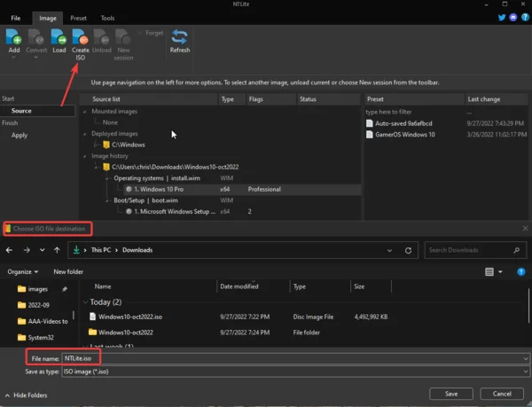Viewport: 532px width, 407px height.
Task: Click the blue dialog help icon
Action: pyautogui.click(x=521, y=272)
